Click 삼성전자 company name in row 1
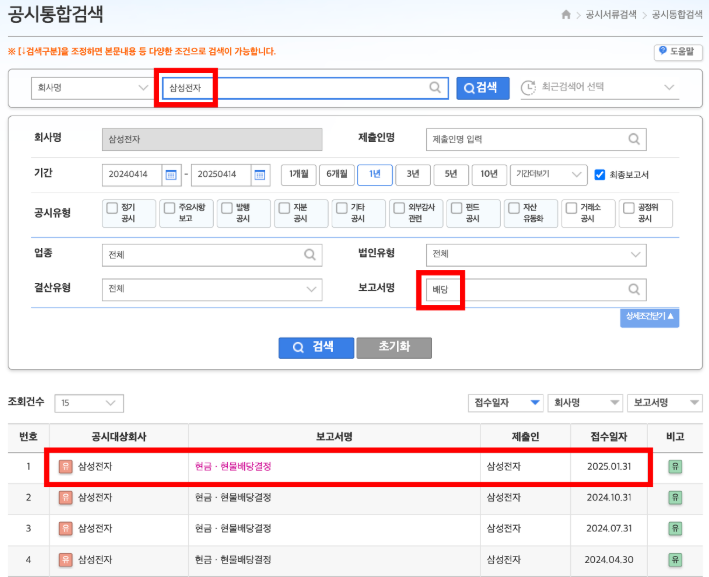Viewport: 709px width, 577px height. [95, 467]
